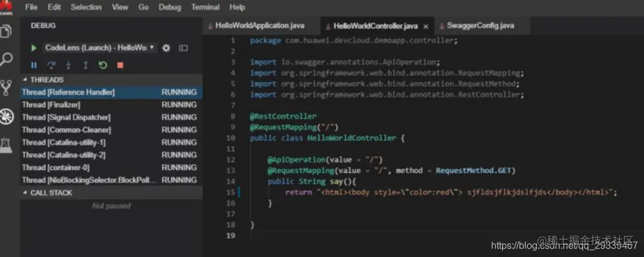Open the CodeLens (Launch) configuration dropdown

[x=100, y=48]
